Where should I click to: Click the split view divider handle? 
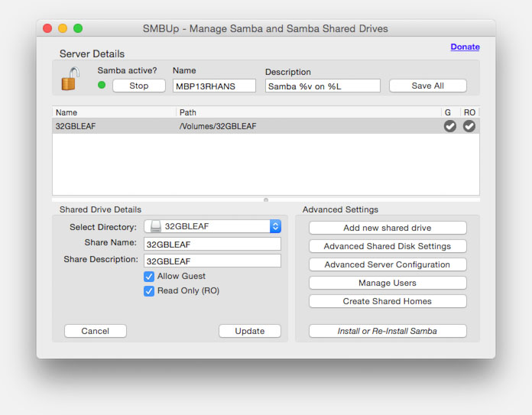coord(266,200)
